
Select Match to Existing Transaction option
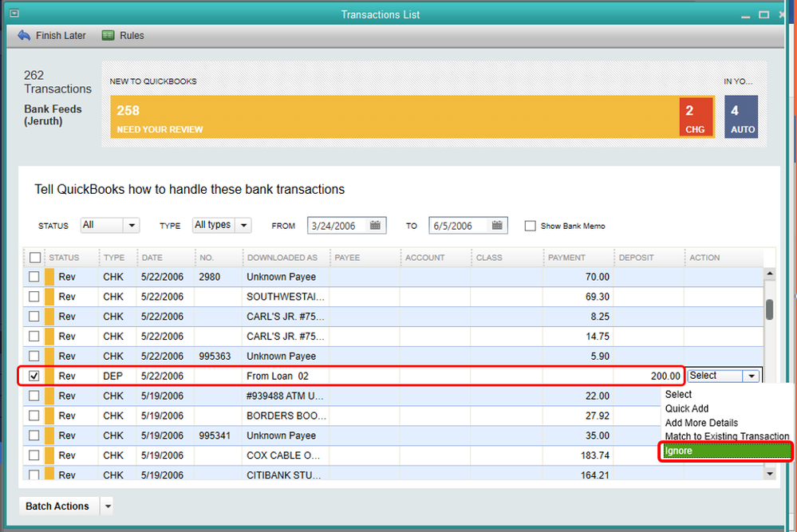(727, 436)
